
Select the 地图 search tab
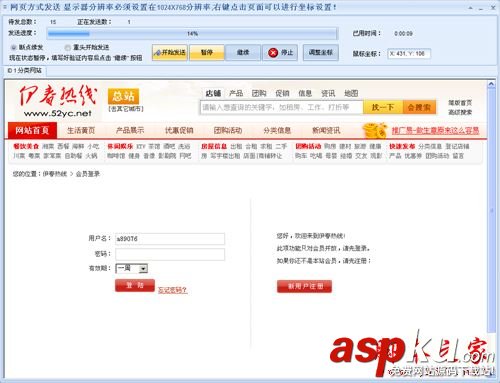coord(351,93)
